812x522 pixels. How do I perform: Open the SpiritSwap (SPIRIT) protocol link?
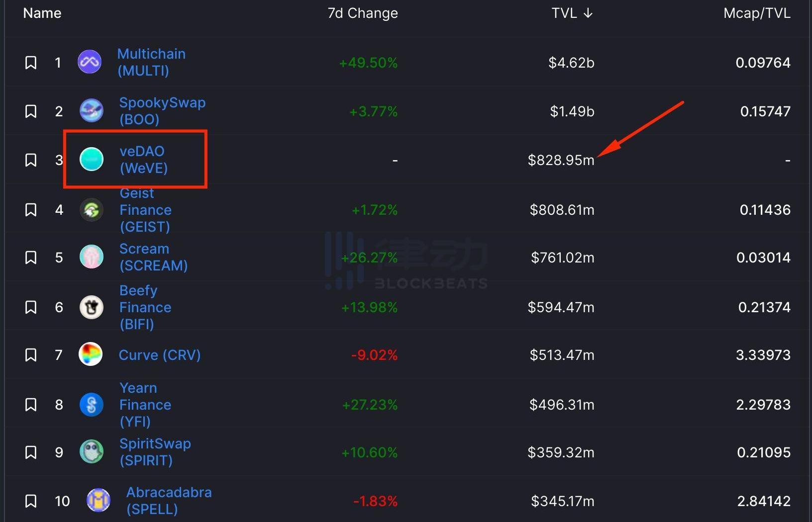(155, 452)
